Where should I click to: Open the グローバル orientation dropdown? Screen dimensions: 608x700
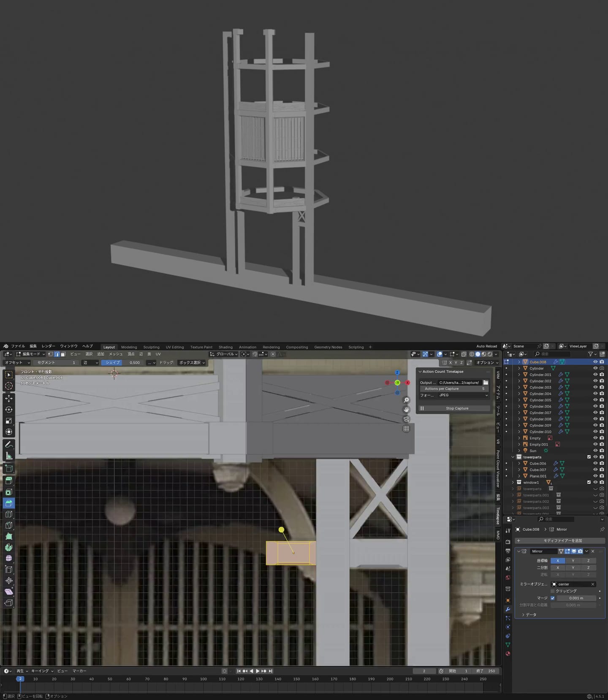pos(224,354)
